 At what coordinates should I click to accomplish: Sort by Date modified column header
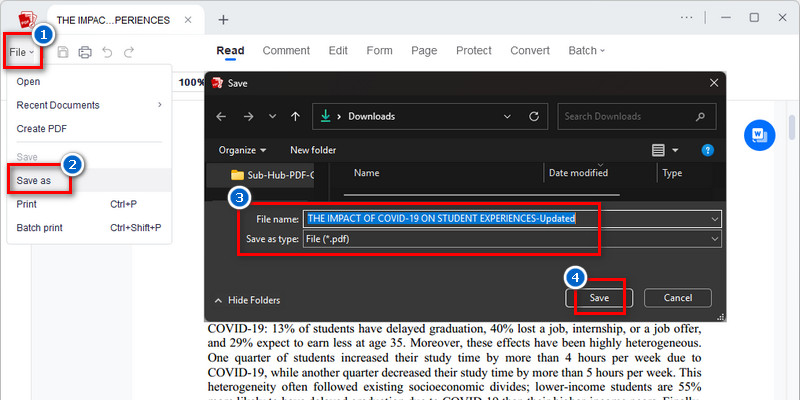(578, 173)
